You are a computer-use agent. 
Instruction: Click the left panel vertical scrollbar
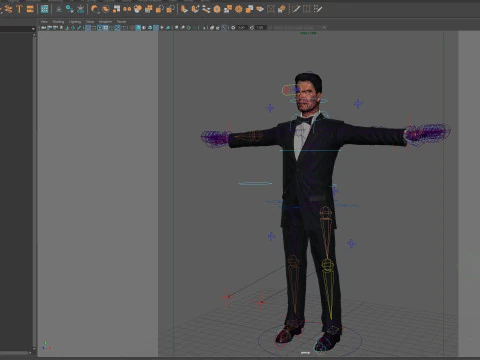(34, 192)
